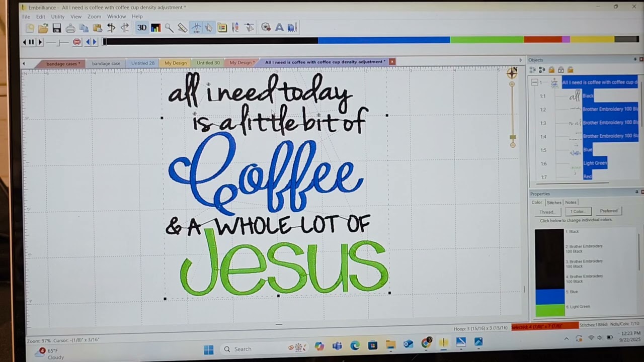Print the design with the printer icon

pos(70,28)
